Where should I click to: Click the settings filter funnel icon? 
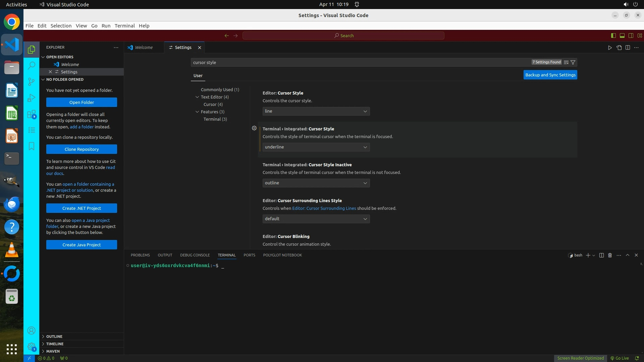573,62
